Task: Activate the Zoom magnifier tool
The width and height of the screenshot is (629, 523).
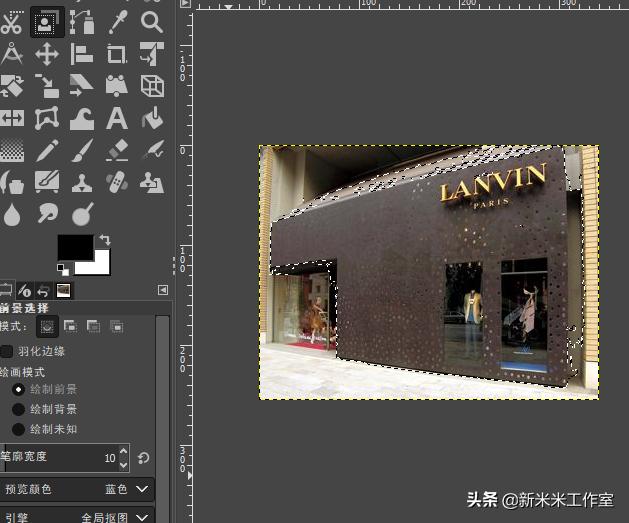Action: pyautogui.click(x=152, y=22)
